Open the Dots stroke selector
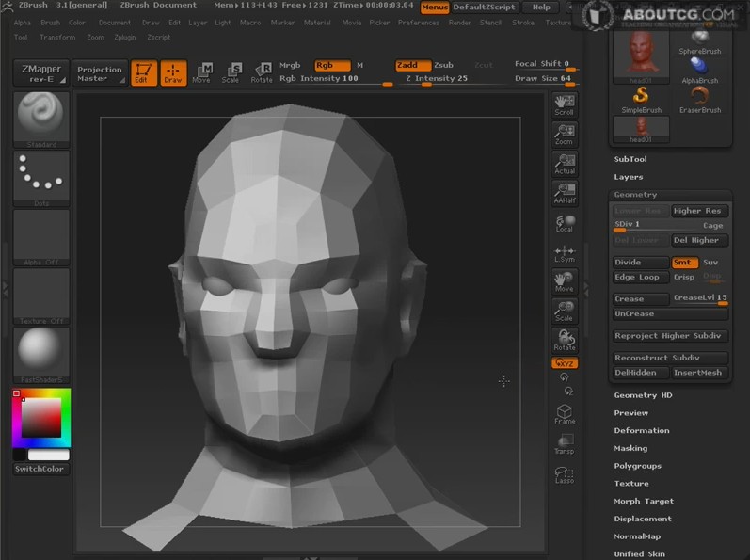The image size is (750, 560). [41, 179]
